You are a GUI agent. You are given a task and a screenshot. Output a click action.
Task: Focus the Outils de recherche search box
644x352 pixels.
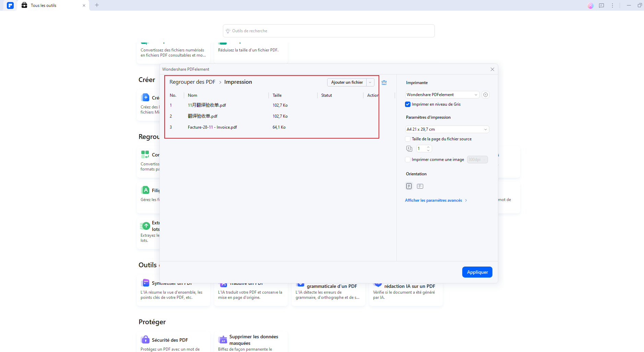[329, 31]
